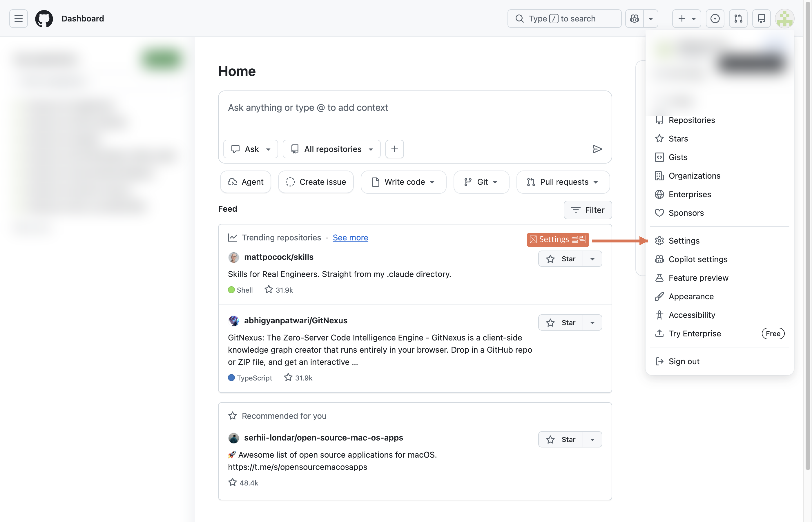Add attachment with the plus button
Image resolution: width=812 pixels, height=522 pixels.
coord(394,149)
